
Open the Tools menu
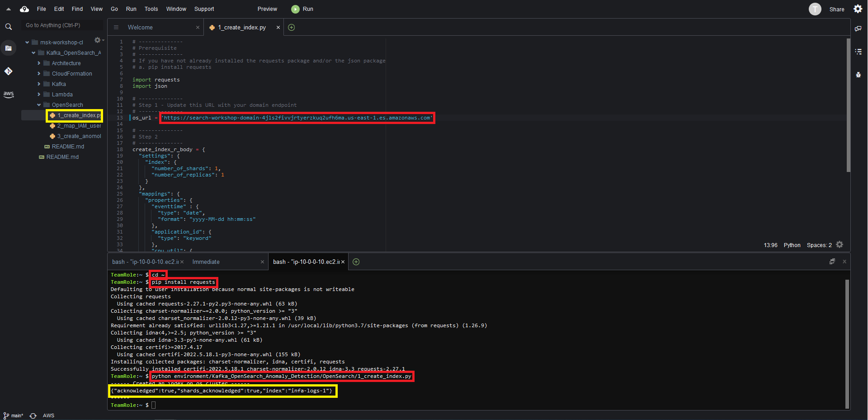coord(151,9)
